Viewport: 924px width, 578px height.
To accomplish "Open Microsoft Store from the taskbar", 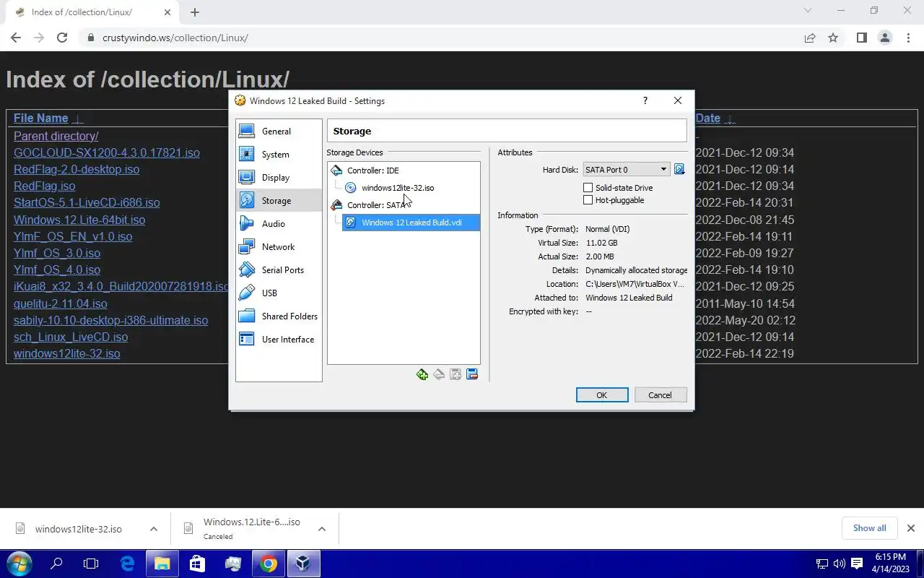I will 197,564.
